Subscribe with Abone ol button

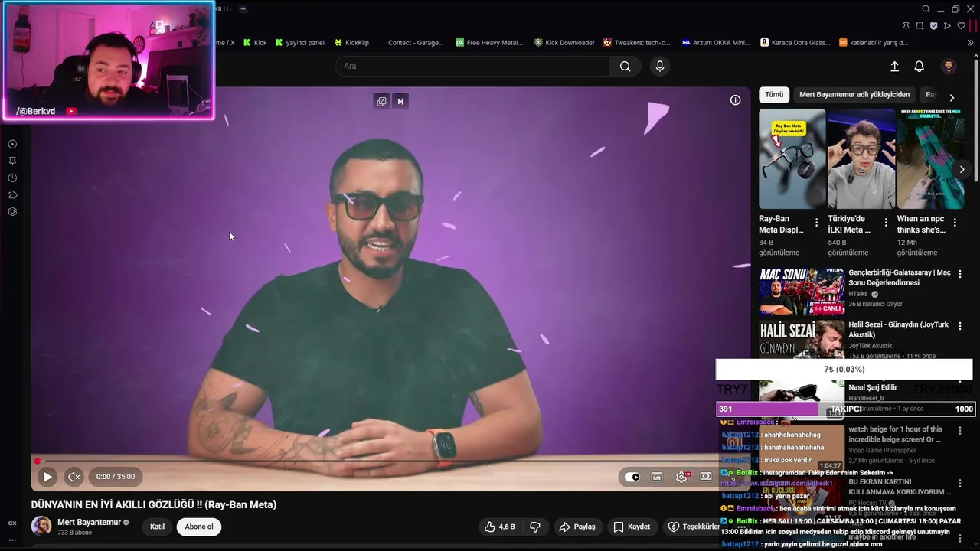(199, 527)
